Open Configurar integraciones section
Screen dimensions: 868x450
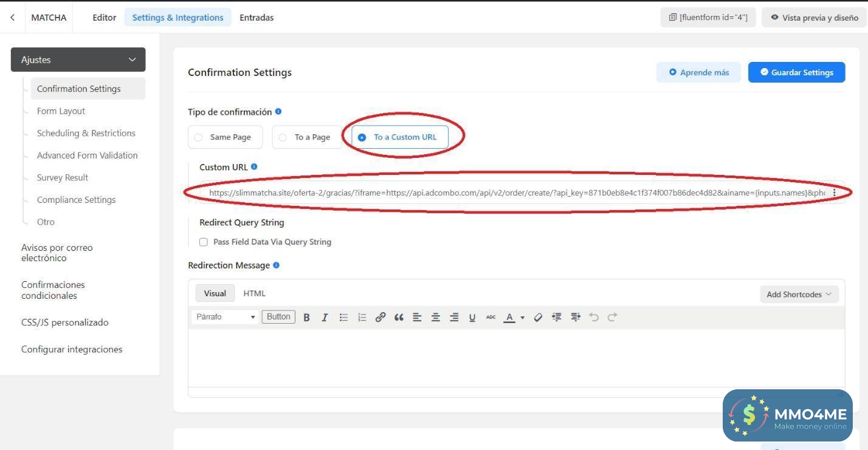pos(72,349)
